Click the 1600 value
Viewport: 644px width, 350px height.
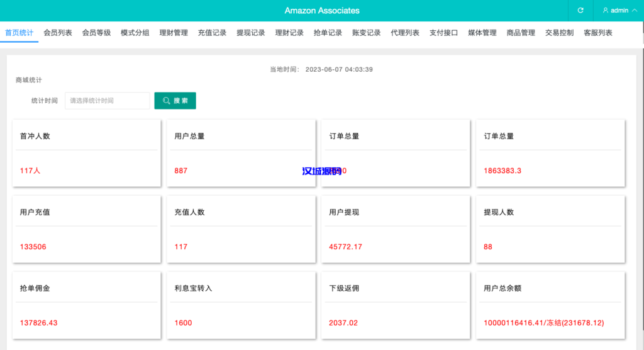(183, 323)
